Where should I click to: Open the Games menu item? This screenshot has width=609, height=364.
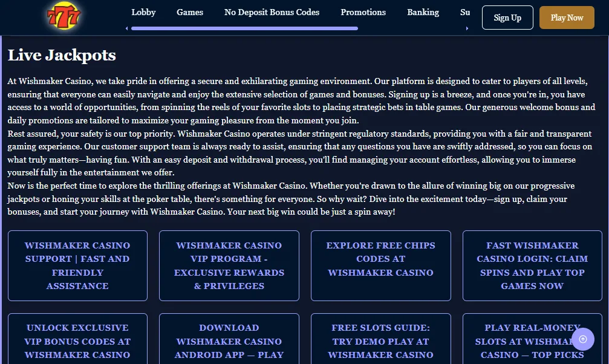(190, 12)
